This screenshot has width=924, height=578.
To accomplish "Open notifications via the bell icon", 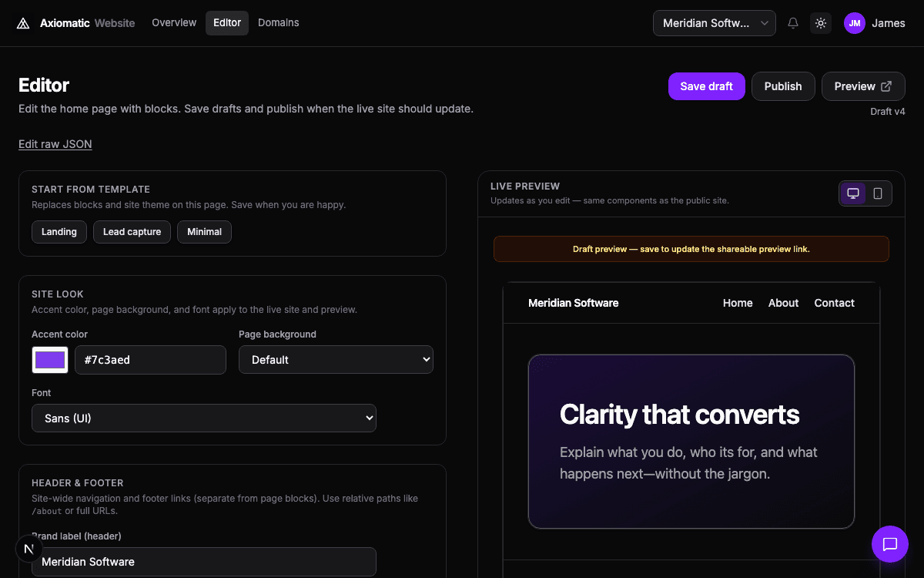I will click(792, 23).
